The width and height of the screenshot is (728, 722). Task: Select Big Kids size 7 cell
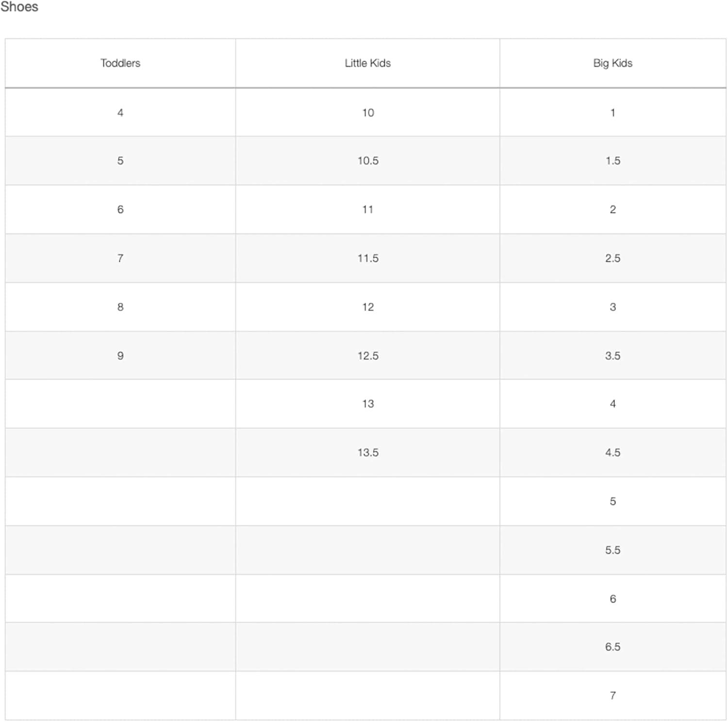612,695
